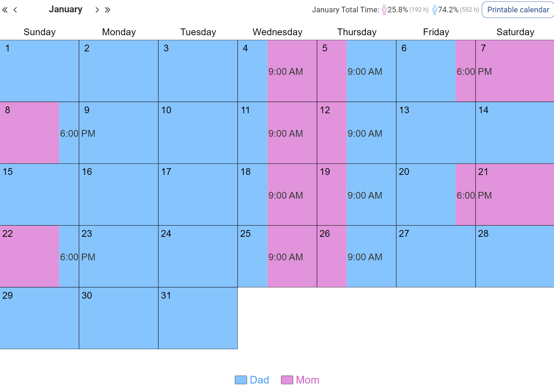Click the 6:00 PM marker on January 8

pyautogui.click(x=78, y=134)
